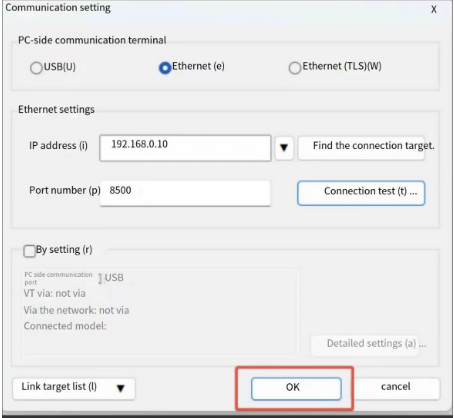The height and width of the screenshot is (418, 454).
Task: Click the Communication setting title bar text
Action: click(58, 8)
